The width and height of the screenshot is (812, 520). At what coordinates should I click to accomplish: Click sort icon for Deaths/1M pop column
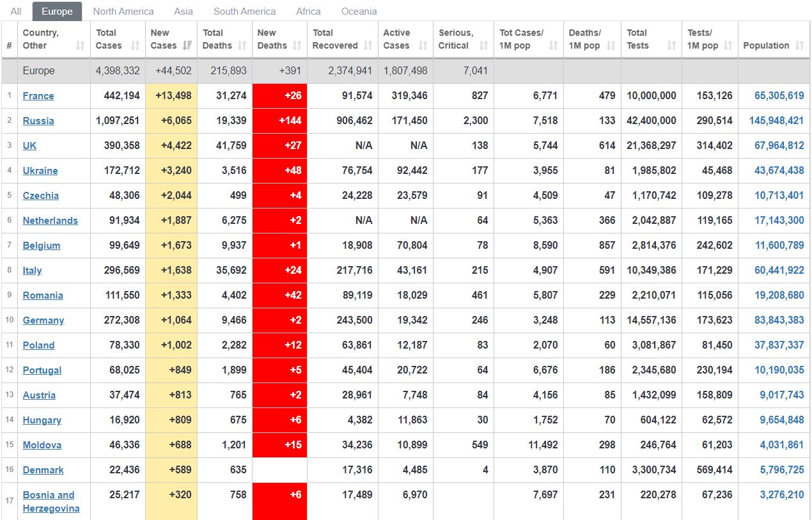tap(611, 45)
